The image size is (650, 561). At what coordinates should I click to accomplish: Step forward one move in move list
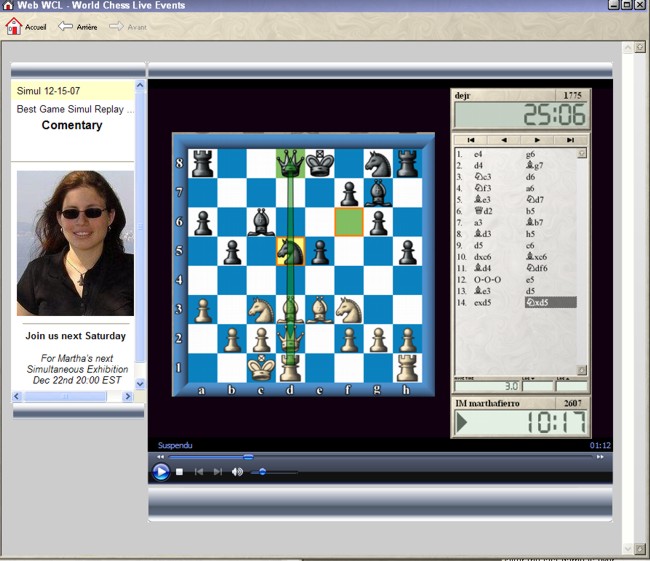click(x=537, y=140)
